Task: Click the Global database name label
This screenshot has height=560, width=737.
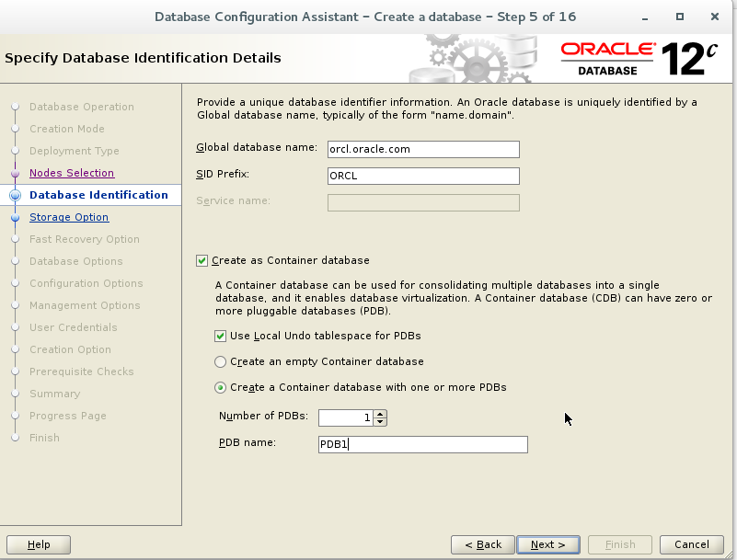Action: tap(257, 147)
